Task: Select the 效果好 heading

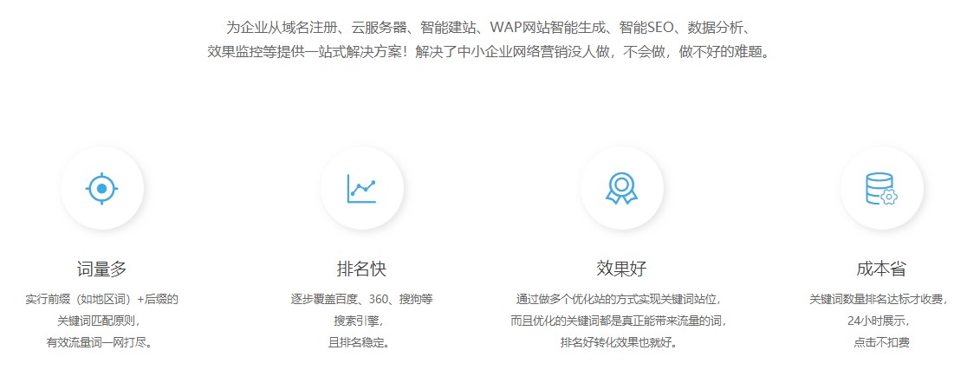Action: 621,269
